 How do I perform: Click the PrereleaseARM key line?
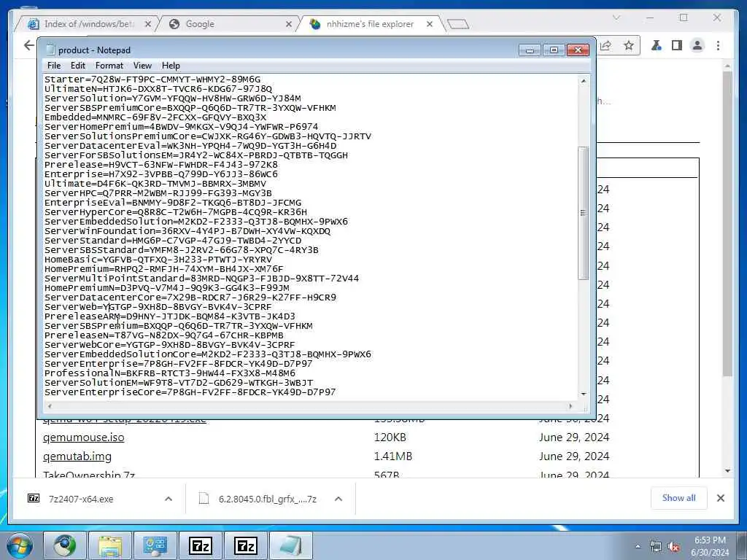170,316
